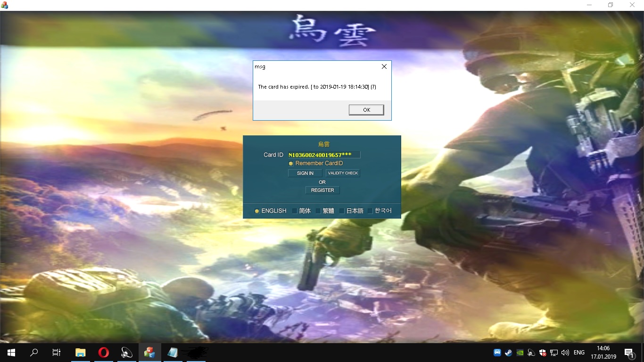The width and height of the screenshot is (644, 362).
Task: Close the msg dialog with X
Action: pyautogui.click(x=384, y=66)
